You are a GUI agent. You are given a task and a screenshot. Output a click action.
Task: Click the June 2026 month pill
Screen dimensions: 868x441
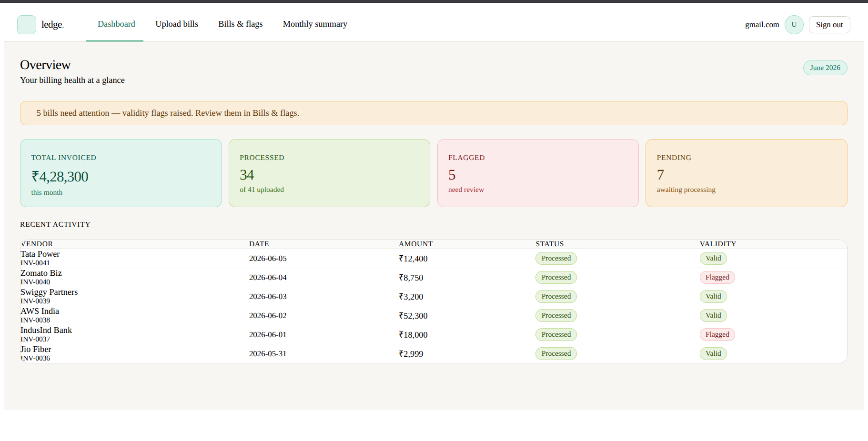click(825, 68)
